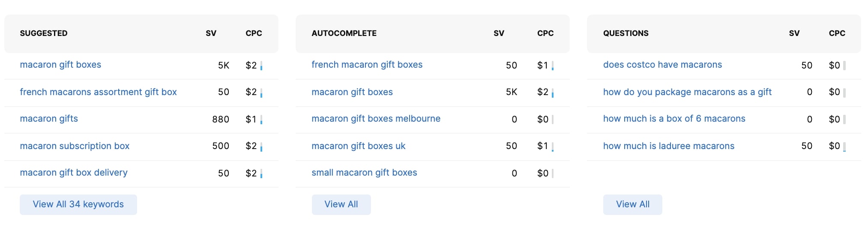
Task: Click the SV column header in Suggested
Action: (211, 33)
